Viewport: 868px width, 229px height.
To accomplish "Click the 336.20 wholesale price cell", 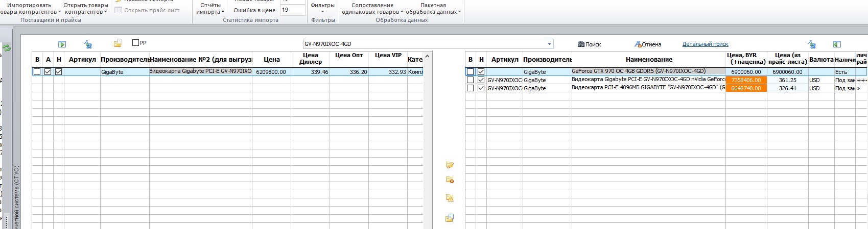I will click(349, 72).
